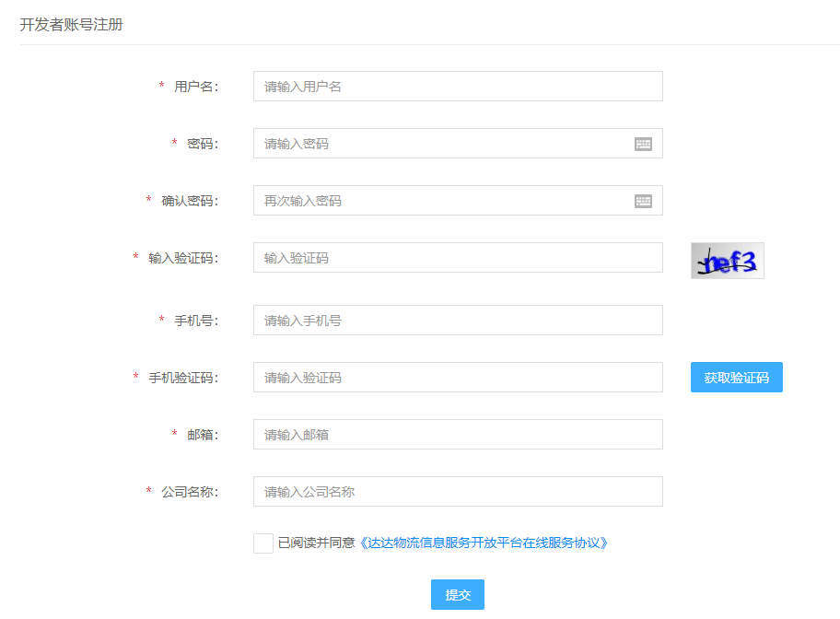Click the 获取验证码 button

click(737, 378)
